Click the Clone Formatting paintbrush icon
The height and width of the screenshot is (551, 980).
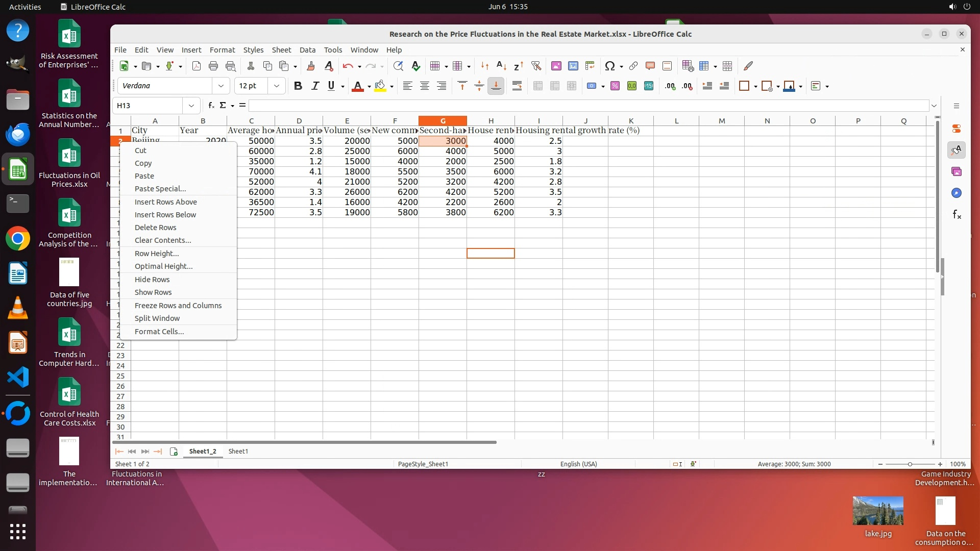click(310, 66)
